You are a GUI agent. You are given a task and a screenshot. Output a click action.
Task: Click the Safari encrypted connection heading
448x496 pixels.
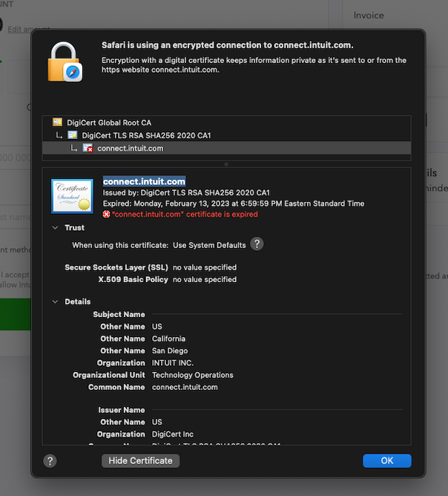(x=228, y=45)
